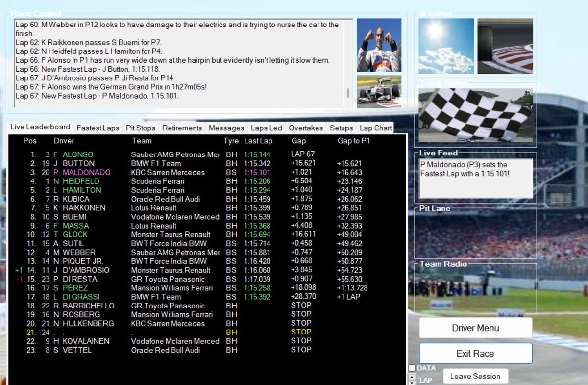Open the Laps Led tab
Screen dimensions: 588x385
266,128
